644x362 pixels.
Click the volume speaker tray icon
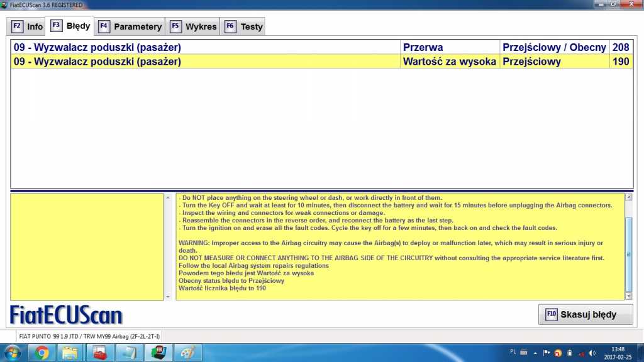click(592, 353)
